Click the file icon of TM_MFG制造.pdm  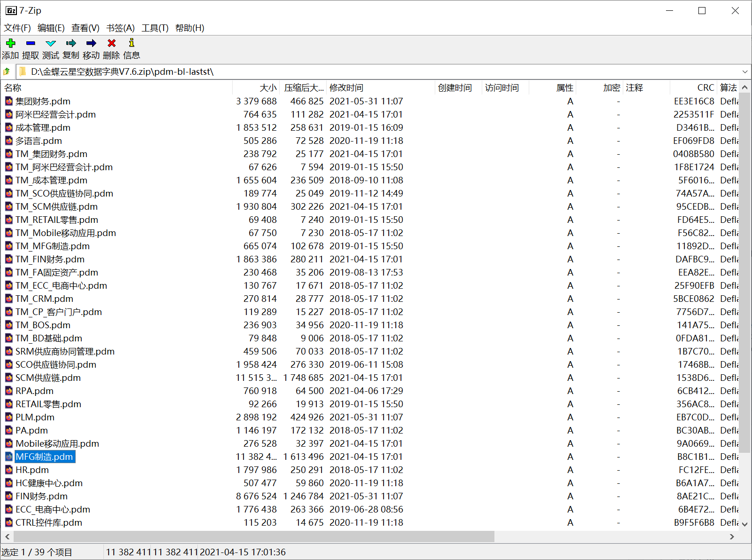click(x=9, y=246)
